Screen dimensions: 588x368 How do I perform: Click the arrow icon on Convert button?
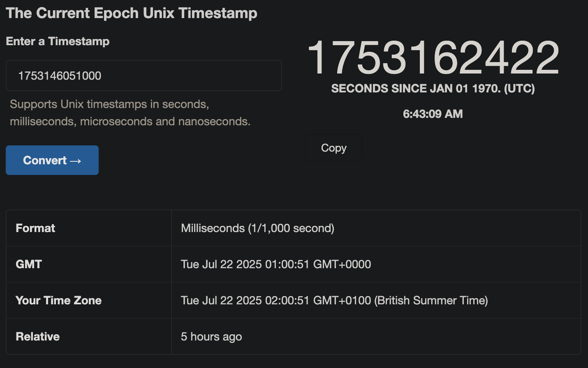click(76, 161)
